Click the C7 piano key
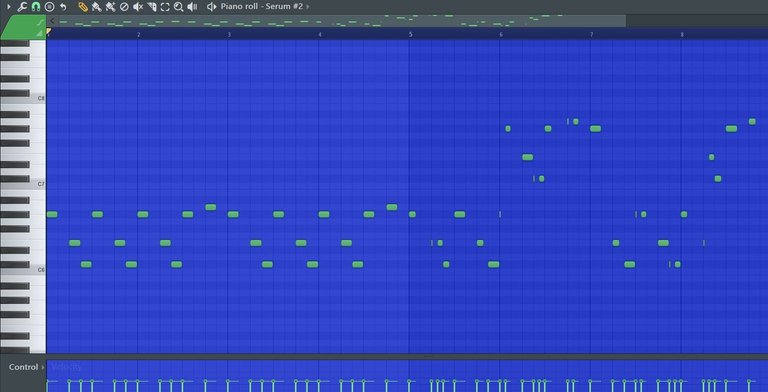768x392 pixels. pos(23,184)
